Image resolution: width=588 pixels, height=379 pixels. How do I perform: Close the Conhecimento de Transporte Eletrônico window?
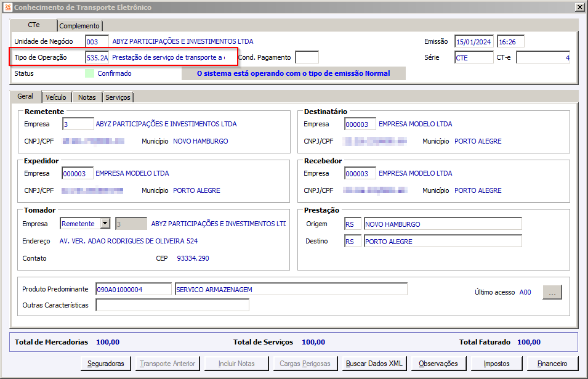[579, 7]
